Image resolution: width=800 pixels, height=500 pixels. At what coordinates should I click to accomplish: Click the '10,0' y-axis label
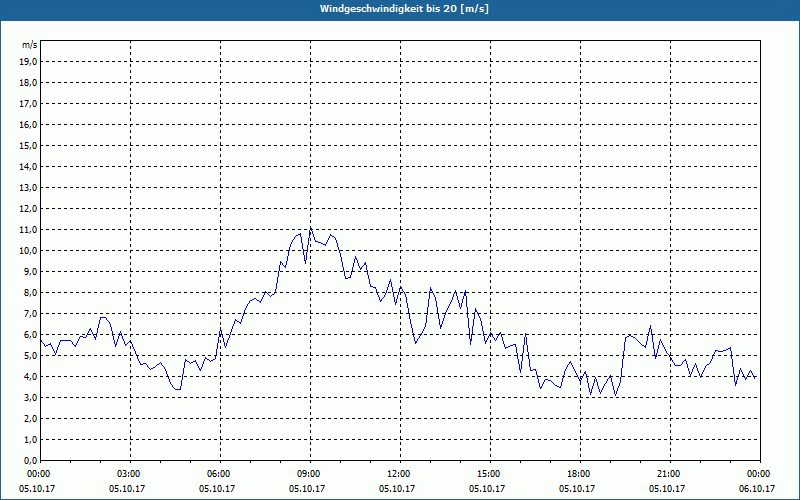29,251
